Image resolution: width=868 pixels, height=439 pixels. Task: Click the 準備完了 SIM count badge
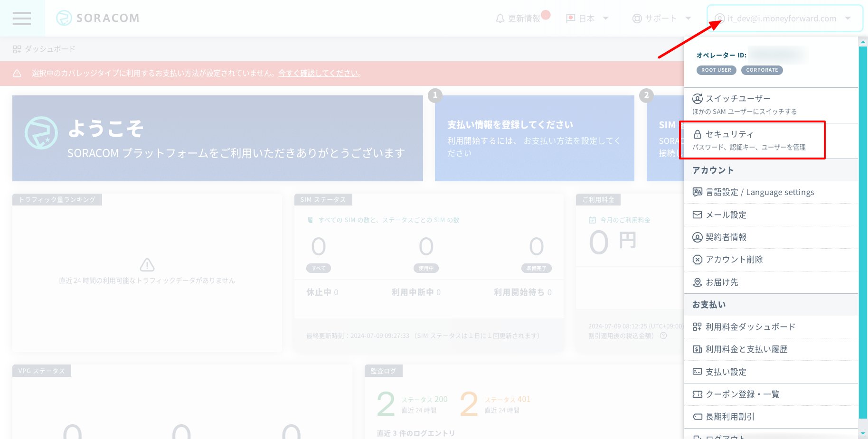536,268
